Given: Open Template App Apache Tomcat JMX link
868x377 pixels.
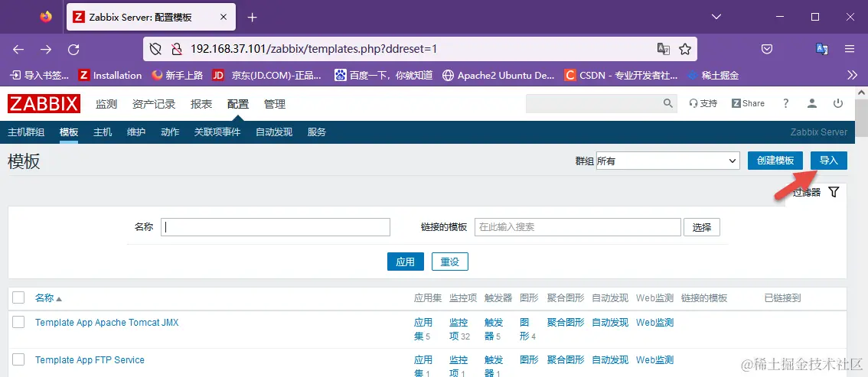Looking at the screenshot, I should click(107, 322).
